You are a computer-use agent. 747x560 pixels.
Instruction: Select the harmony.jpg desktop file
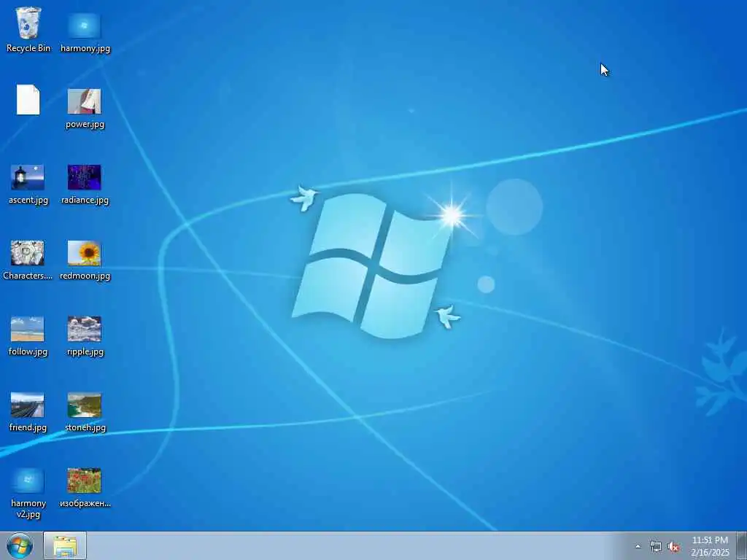coord(85,32)
